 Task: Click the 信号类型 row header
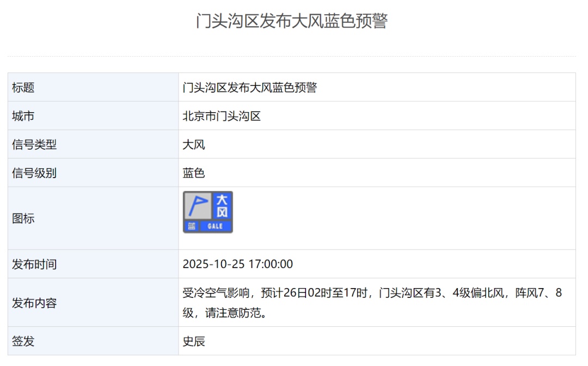coord(26,144)
